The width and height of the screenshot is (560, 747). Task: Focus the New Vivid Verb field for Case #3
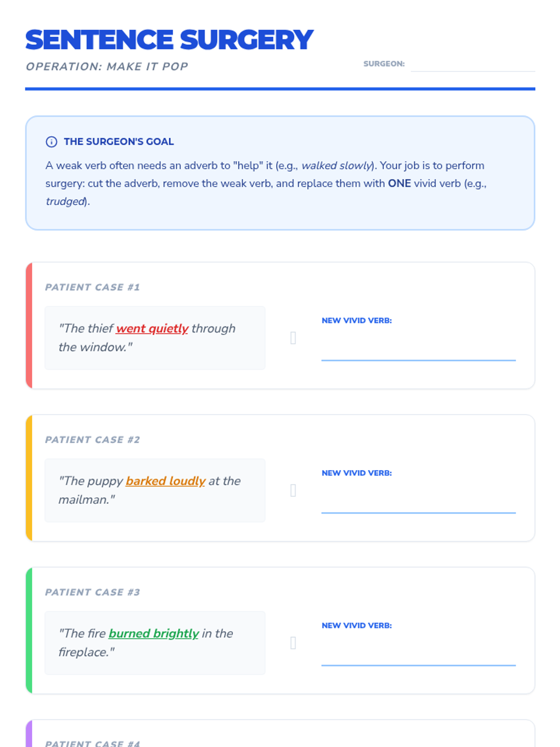point(418,655)
